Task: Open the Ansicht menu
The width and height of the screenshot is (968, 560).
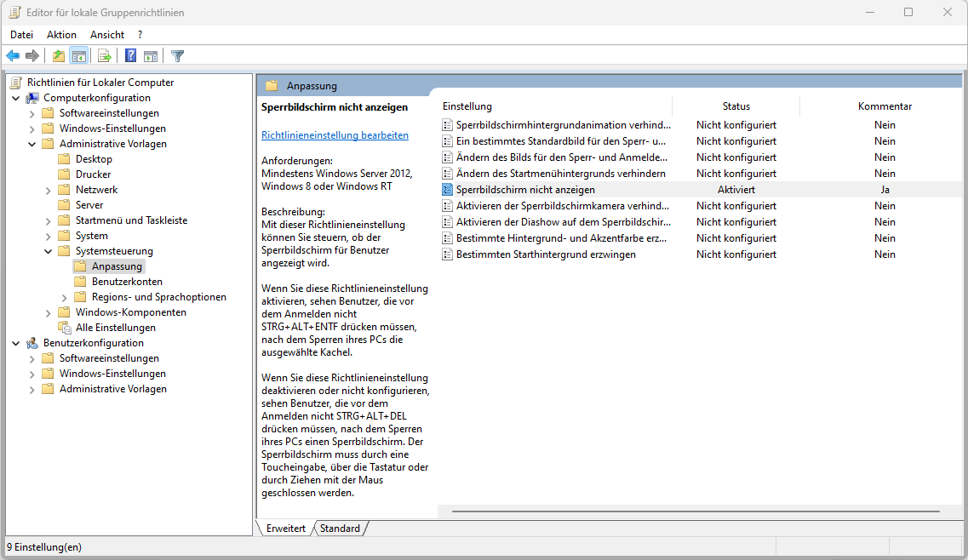Action: point(106,35)
